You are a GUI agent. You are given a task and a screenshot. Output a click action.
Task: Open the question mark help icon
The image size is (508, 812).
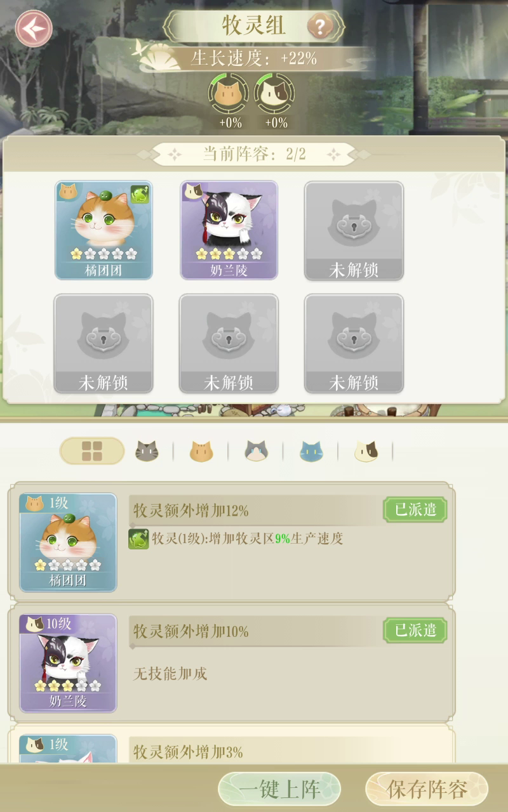320,27
